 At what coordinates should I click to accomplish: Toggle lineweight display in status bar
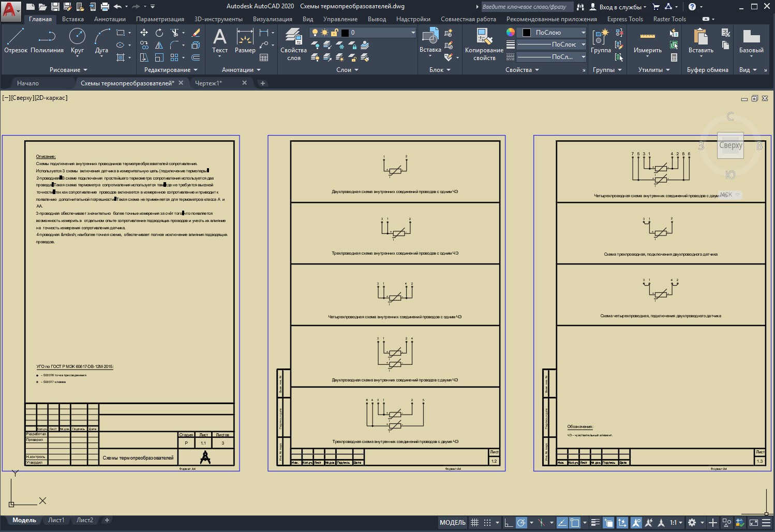tap(595, 523)
